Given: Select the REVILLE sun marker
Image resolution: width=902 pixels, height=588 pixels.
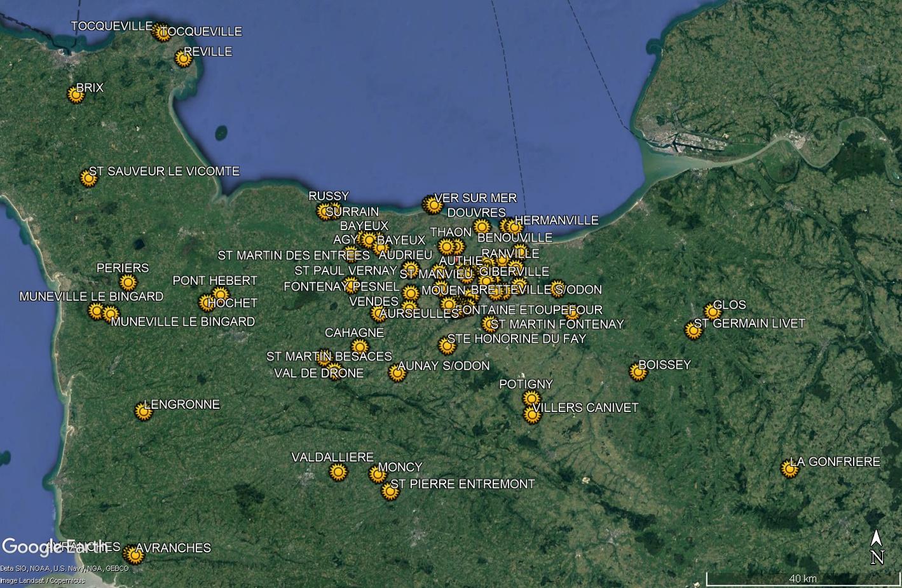Looking at the screenshot, I should tap(183, 59).
